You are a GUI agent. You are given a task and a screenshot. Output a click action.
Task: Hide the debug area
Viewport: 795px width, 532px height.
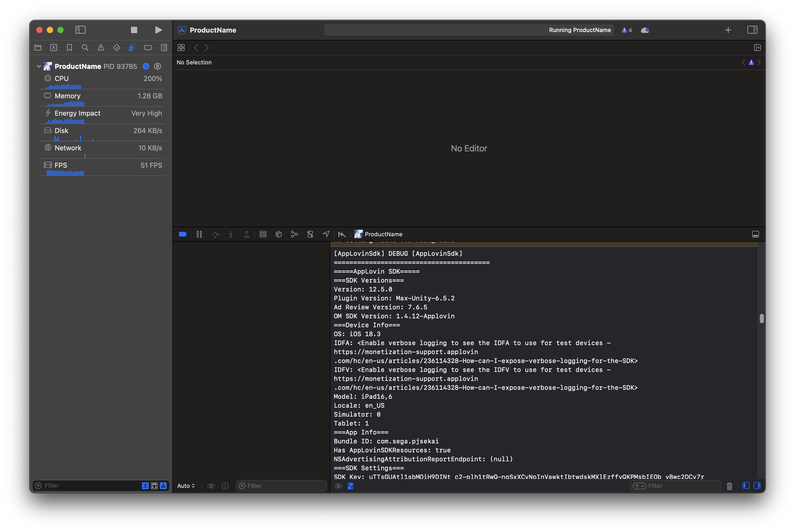click(x=755, y=234)
